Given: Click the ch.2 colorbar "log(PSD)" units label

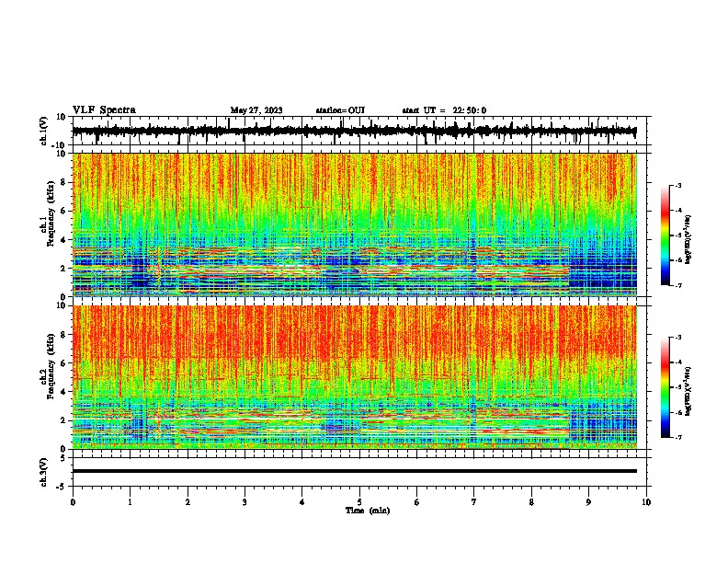Looking at the screenshot, I should point(688,391).
